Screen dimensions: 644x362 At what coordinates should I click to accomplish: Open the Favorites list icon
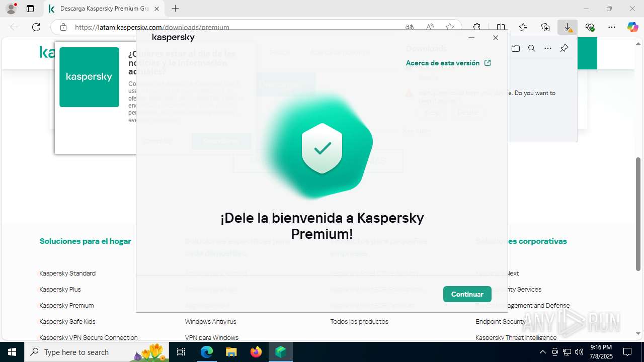coord(523,27)
